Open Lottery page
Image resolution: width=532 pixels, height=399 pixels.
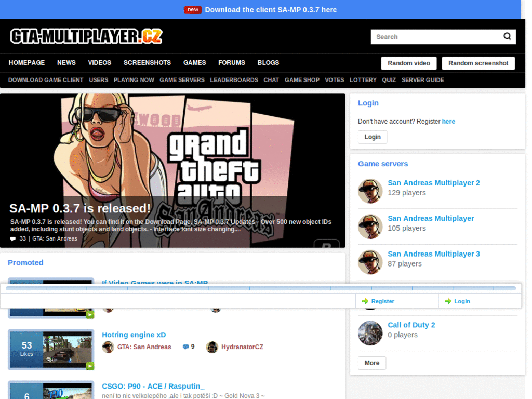(x=363, y=80)
